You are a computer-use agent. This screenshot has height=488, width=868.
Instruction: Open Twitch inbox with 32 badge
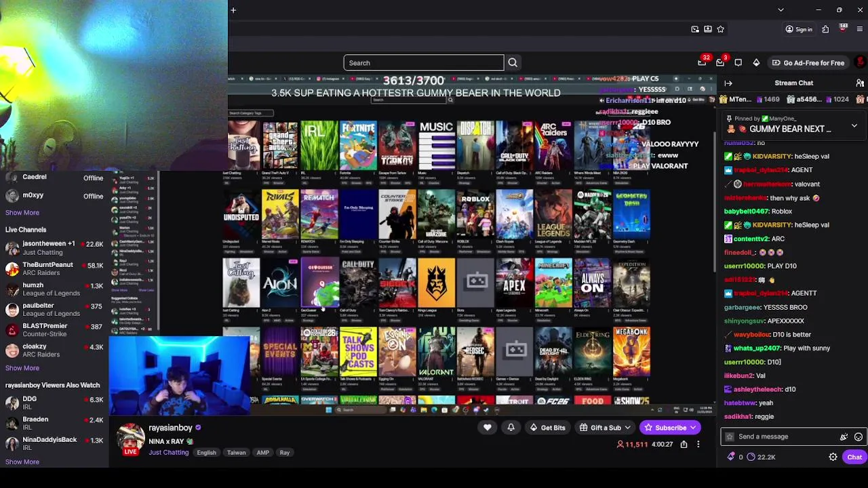tap(703, 63)
